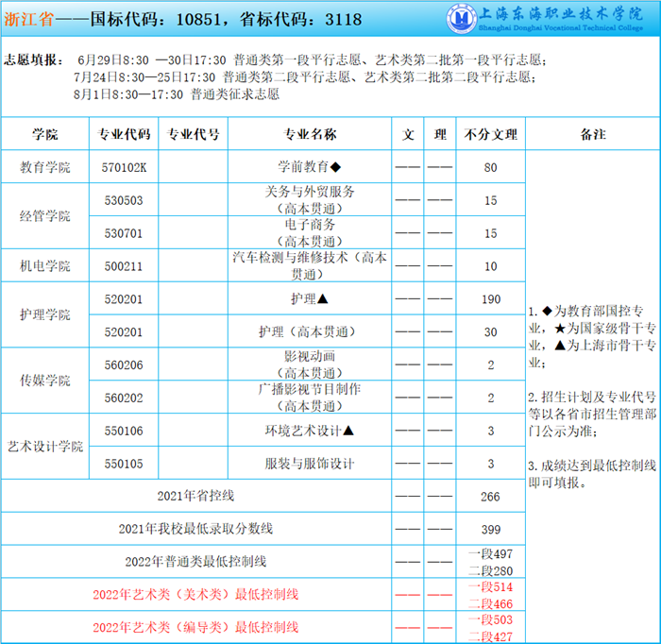The height and width of the screenshot is (644, 661).
Task: Select the 环境艺术设计▲ major cell
Action: point(309,431)
